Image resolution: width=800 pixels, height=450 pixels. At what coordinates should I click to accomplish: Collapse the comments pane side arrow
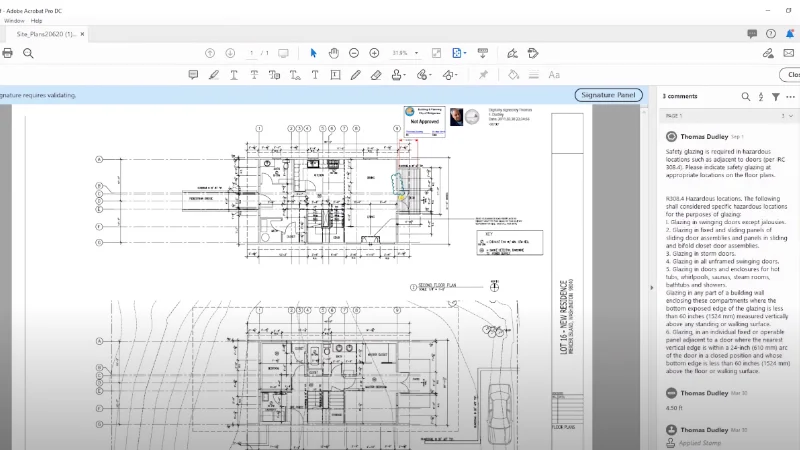click(652, 288)
